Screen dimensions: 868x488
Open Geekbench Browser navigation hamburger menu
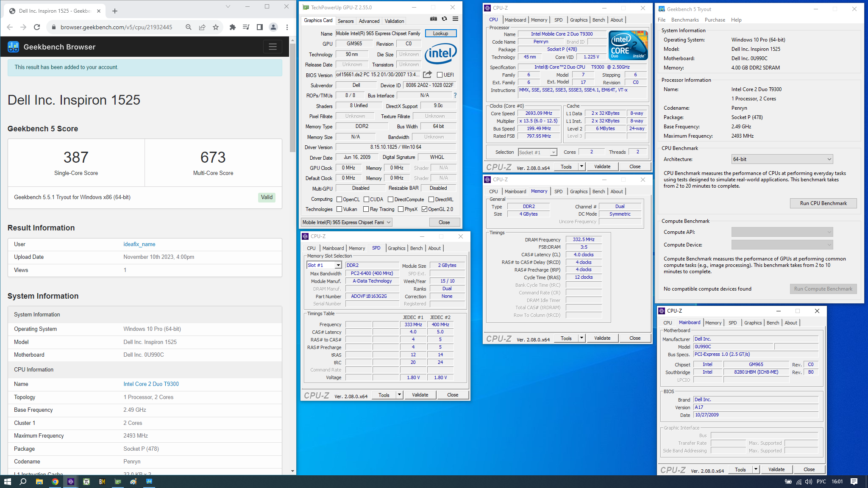273,47
